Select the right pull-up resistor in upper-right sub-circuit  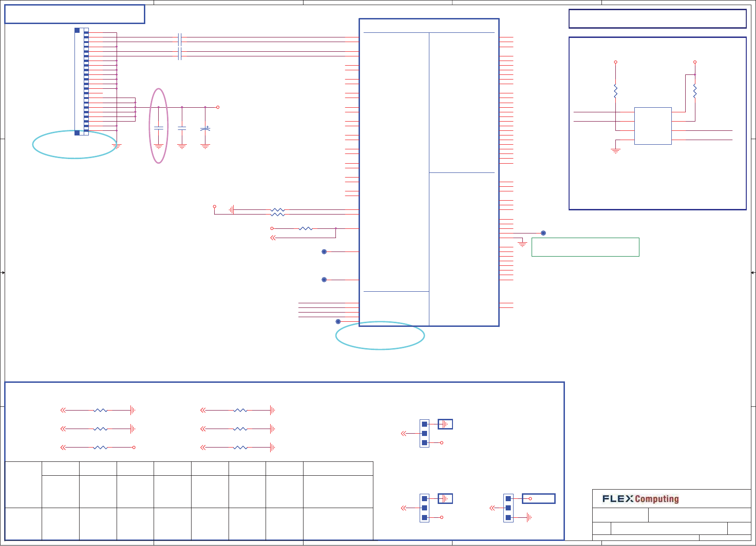tap(695, 91)
